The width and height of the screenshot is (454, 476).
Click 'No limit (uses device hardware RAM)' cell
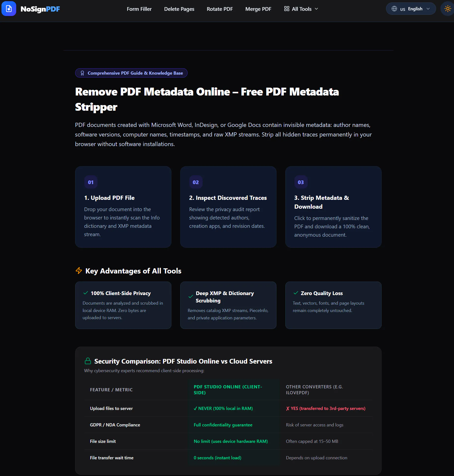(231, 441)
